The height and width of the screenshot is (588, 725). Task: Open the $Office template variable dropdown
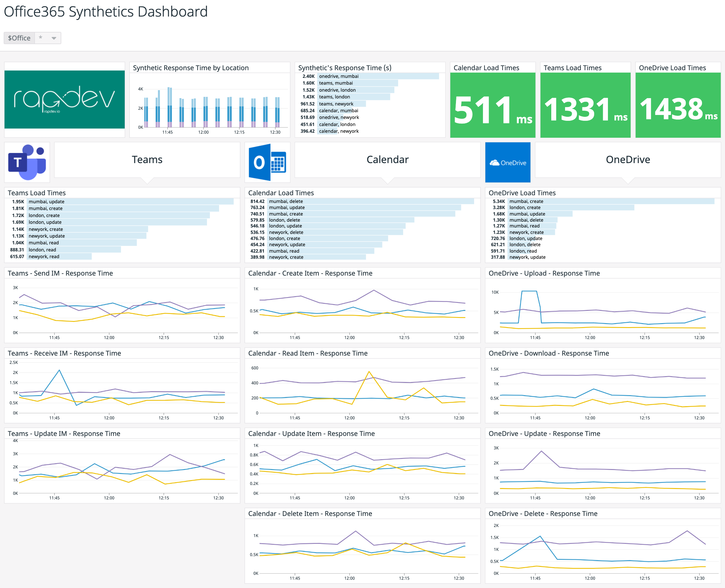(48, 38)
